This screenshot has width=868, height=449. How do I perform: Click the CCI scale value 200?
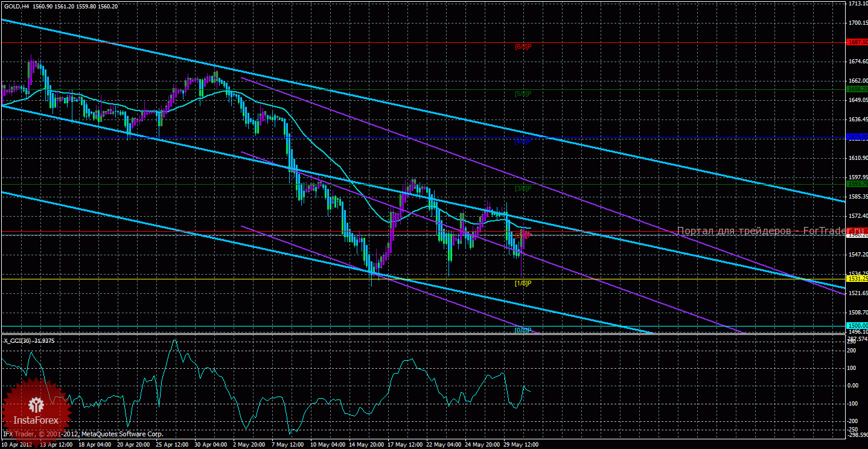(x=852, y=350)
